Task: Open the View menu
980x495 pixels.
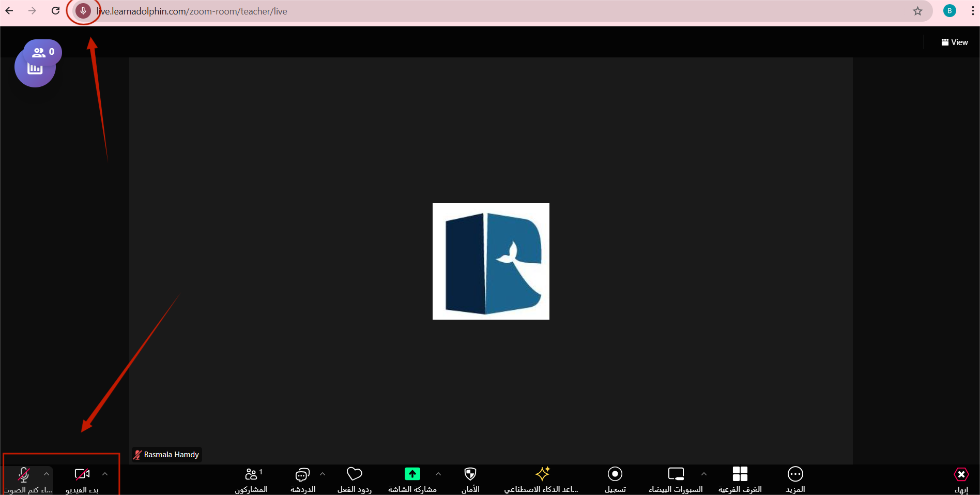Action: 954,42
